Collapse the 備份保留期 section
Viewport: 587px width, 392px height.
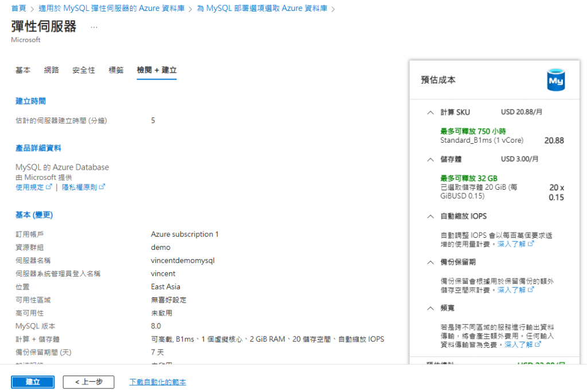point(431,262)
